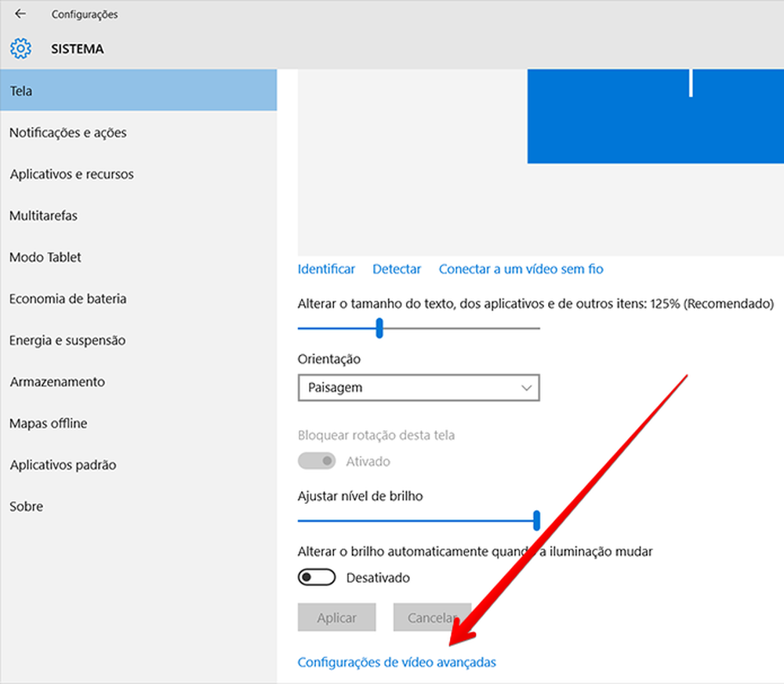This screenshot has width=784, height=684.
Task: Open the Orientação dropdown showing Paisagem
Action: coord(419,387)
